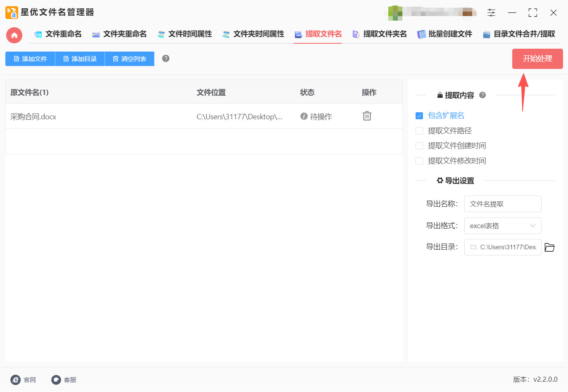The image size is (568, 392).
Task: Switch to the 文件重命名 tab
Action: (58, 34)
